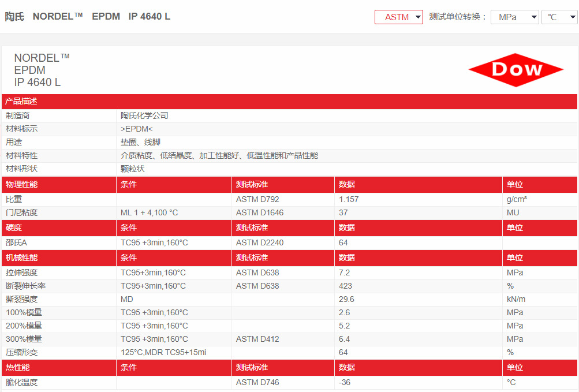Select the 300% modulus value '6.4'
Image resolution: width=579 pixels, height=392 pixels.
point(344,339)
